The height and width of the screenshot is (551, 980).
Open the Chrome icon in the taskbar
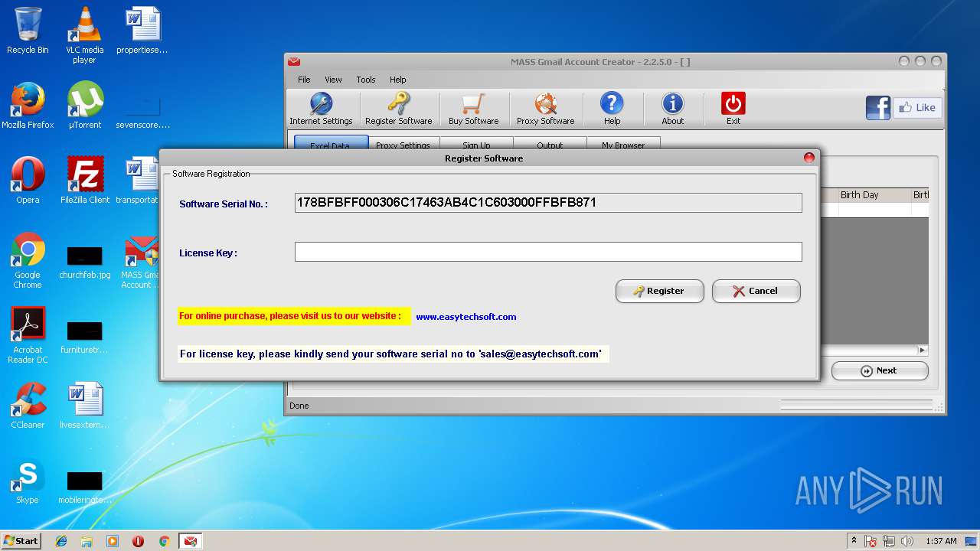(164, 541)
